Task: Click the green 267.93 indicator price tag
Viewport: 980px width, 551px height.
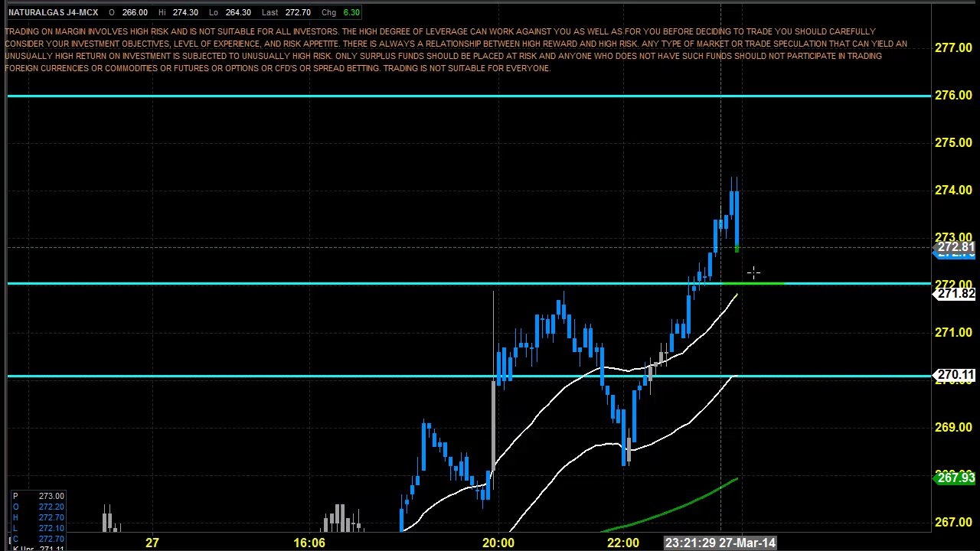Action: tap(955, 478)
